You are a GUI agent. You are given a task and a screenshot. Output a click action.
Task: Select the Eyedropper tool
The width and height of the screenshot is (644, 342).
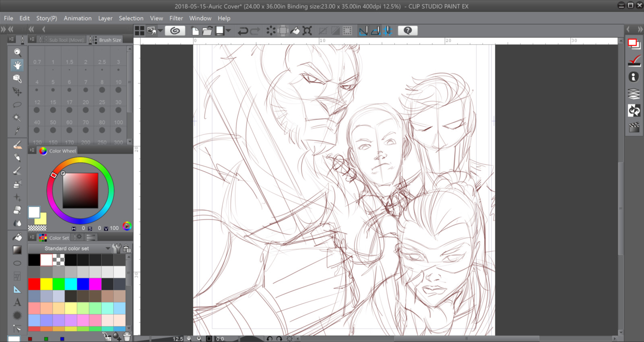click(17, 131)
